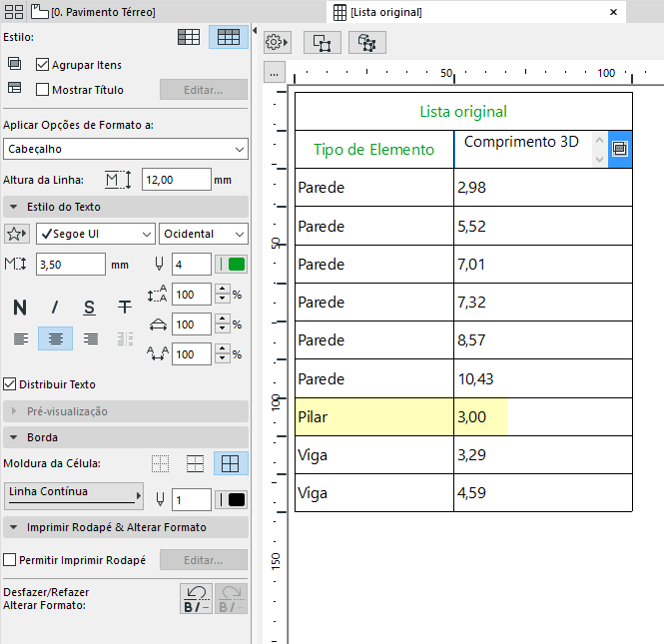Increase the line spacing percent stepper
664x644 pixels.
click(x=223, y=289)
